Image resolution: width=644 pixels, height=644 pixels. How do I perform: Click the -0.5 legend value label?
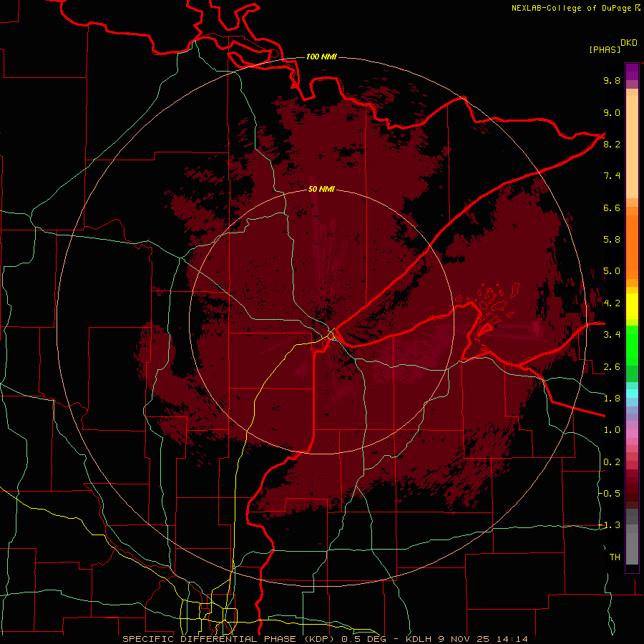[609, 493]
